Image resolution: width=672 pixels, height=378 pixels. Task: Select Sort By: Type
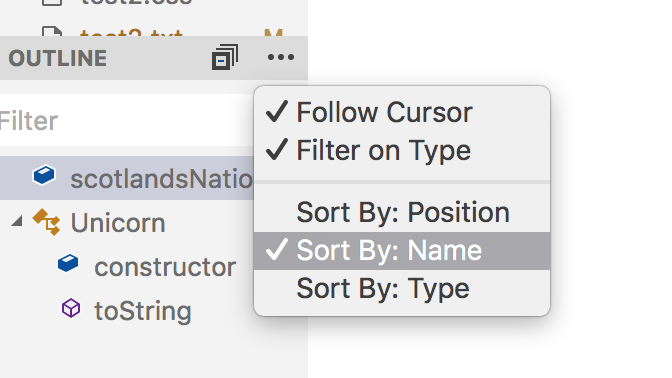click(x=402, y=288)
